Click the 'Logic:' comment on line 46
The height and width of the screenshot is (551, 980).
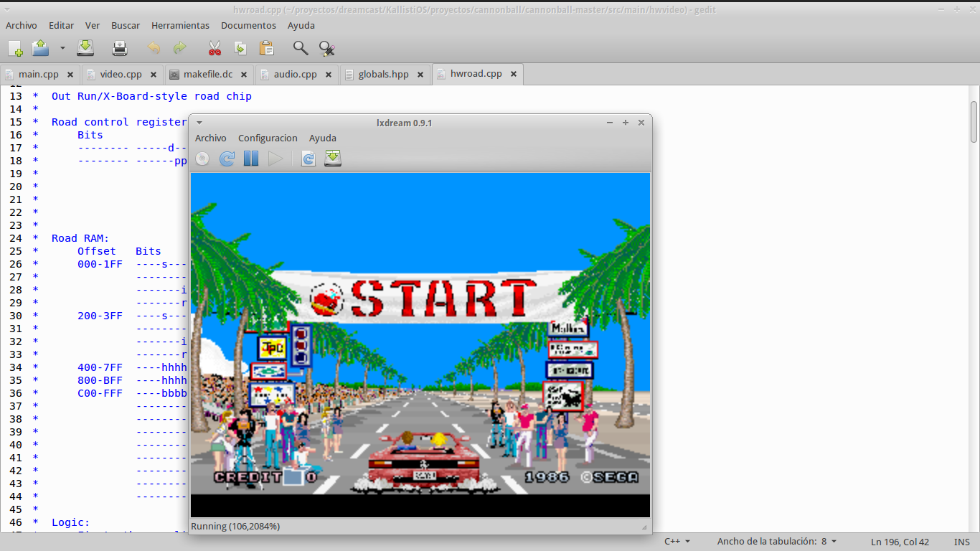tap(71, 522)
